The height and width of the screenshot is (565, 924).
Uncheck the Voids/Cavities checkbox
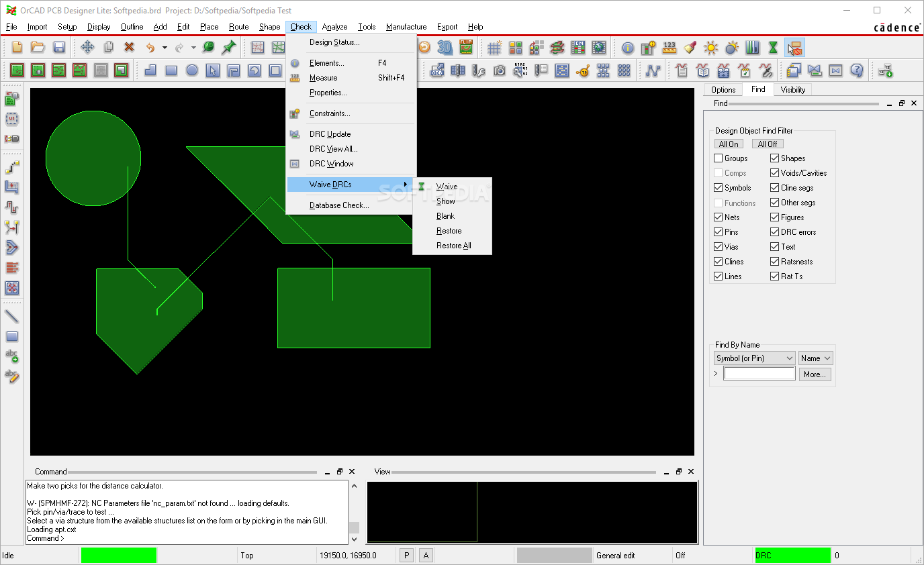point(775,173)
